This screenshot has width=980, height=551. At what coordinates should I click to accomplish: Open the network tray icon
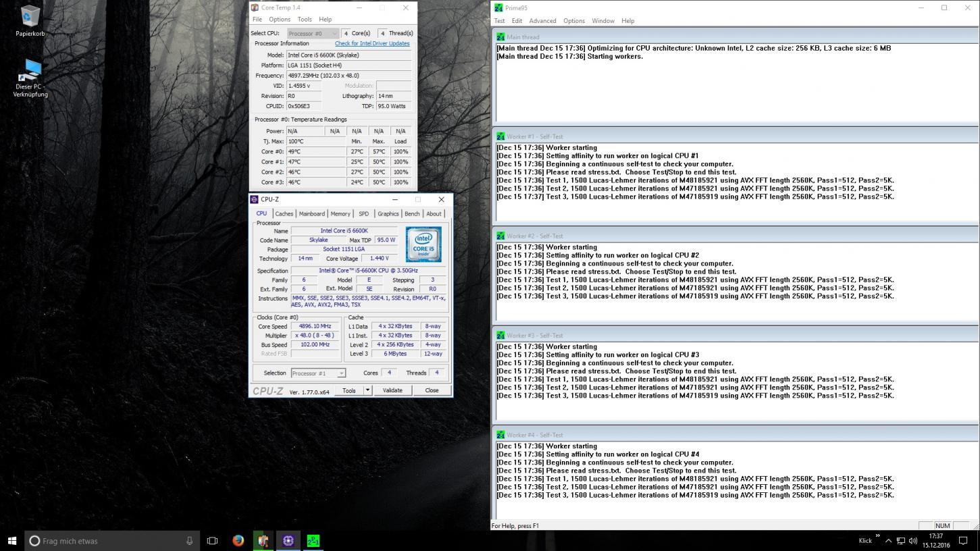(x=901, y=541)
